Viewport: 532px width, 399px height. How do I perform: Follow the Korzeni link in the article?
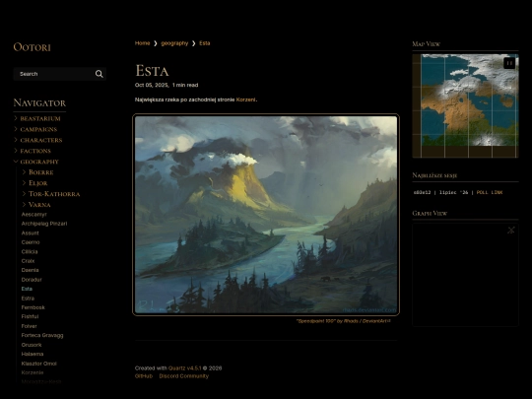click(x=246, y=100)
